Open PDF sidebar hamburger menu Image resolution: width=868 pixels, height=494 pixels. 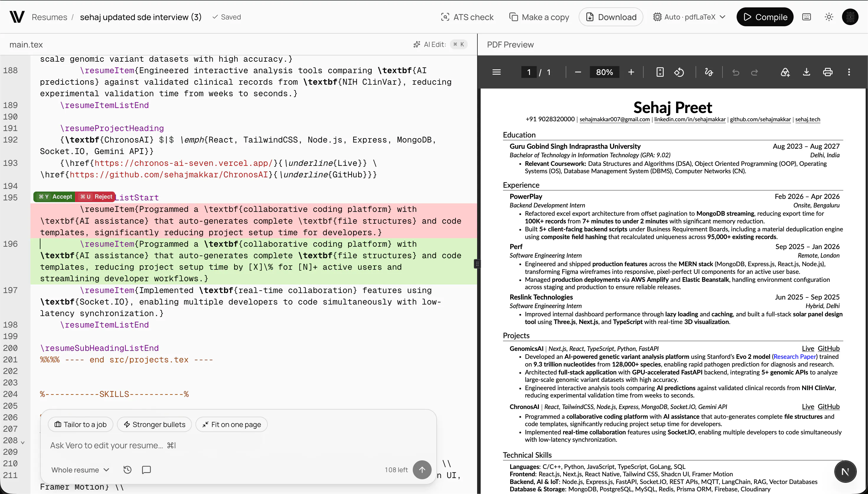(496, 72)
